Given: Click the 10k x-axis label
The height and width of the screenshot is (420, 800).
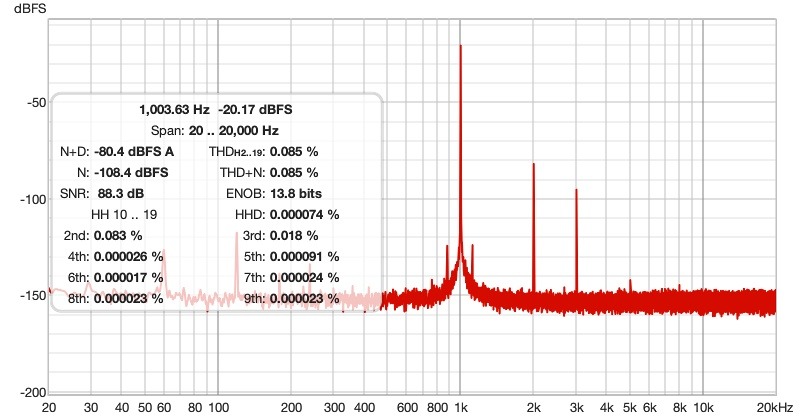Looking at the screenshot, I should (703, 408).
